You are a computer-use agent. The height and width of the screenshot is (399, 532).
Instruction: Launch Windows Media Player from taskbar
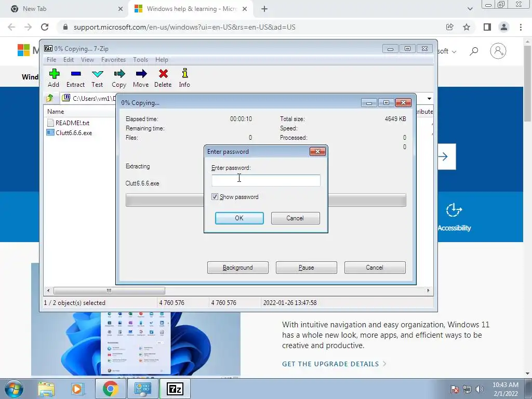[77, 389]
